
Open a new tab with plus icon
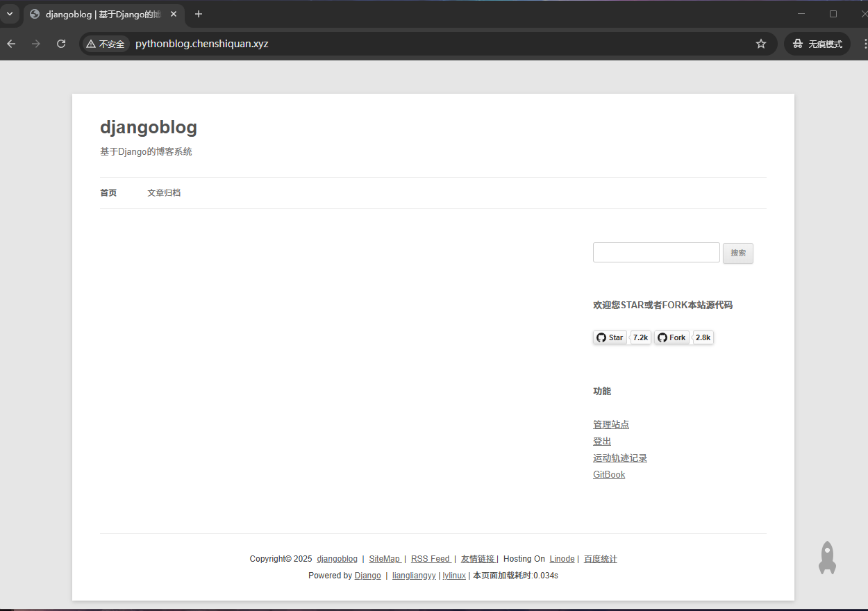(x=199, y=14)
